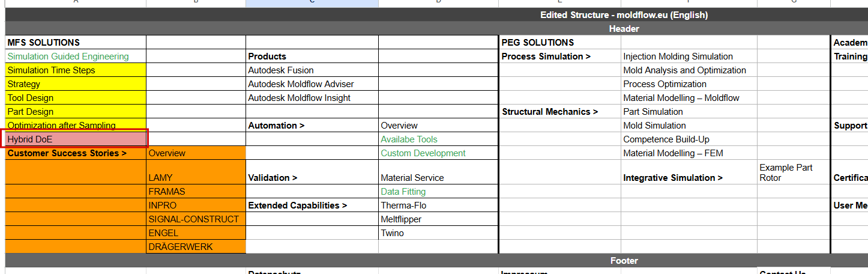Click the 'Process Optimization' cell
The height and width of the screenshot is (274, 868).
point(689,84)
